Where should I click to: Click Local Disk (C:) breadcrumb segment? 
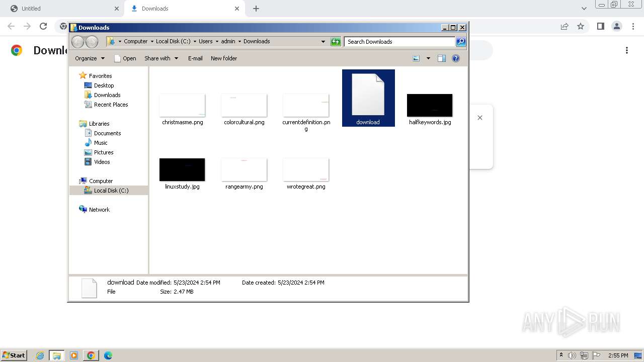coord(173,42)
